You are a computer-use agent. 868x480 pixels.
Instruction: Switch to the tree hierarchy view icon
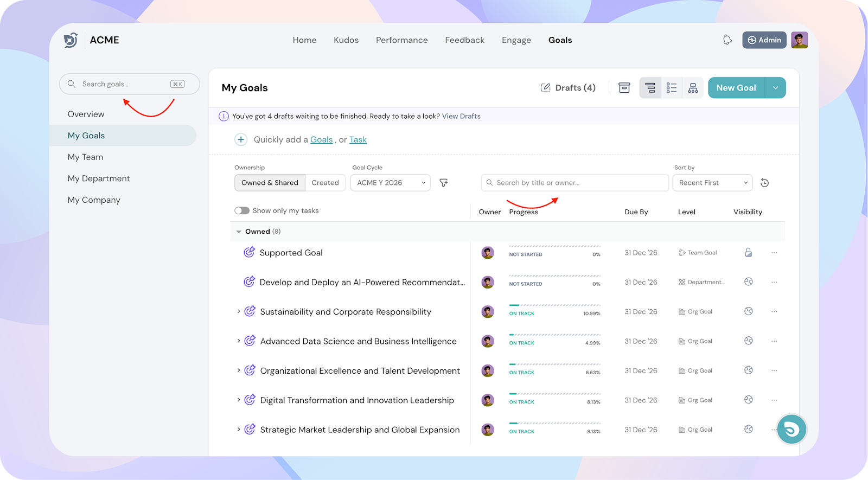click(x=650, y=88)
